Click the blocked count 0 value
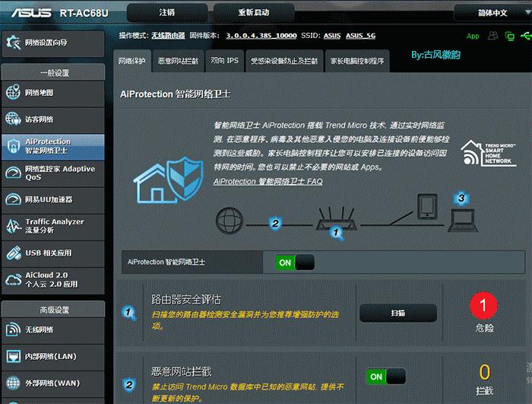The width and height of the screenshot is (532, 404). coord(485,372)
